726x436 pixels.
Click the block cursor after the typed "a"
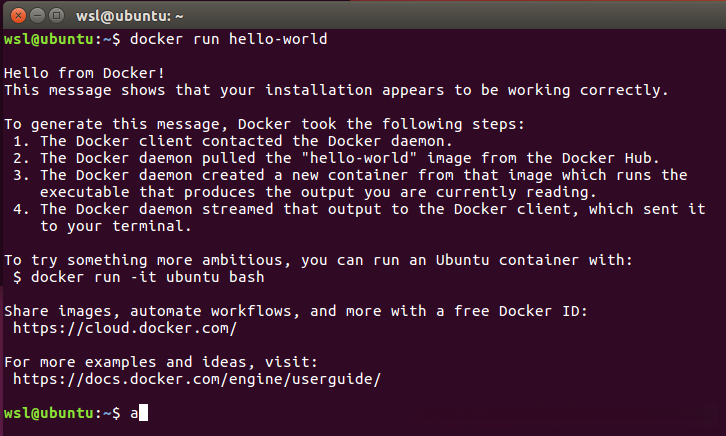coord(144,413)
